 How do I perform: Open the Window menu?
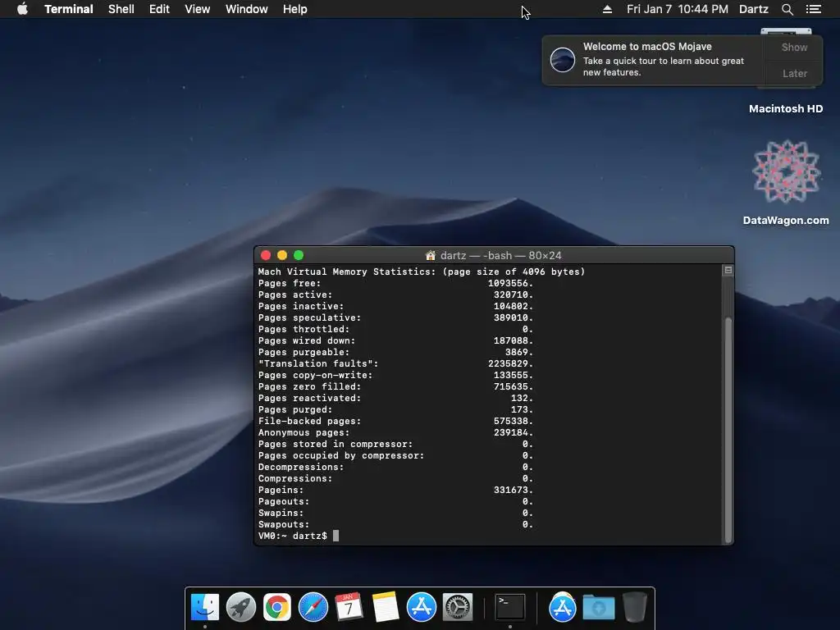[246, 9]
